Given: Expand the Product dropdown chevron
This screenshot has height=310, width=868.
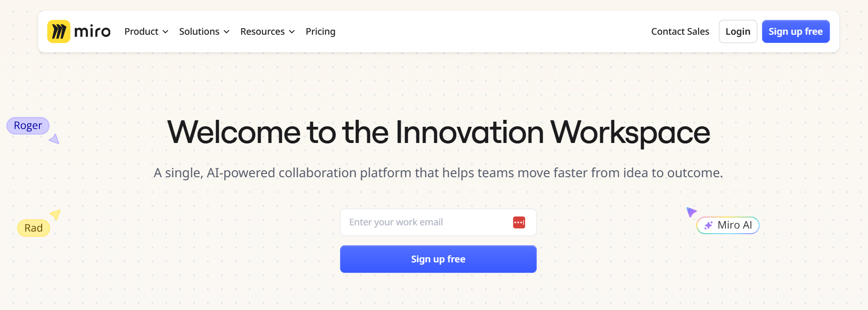Looking at the screenshot, I should (x=166, y=31).
